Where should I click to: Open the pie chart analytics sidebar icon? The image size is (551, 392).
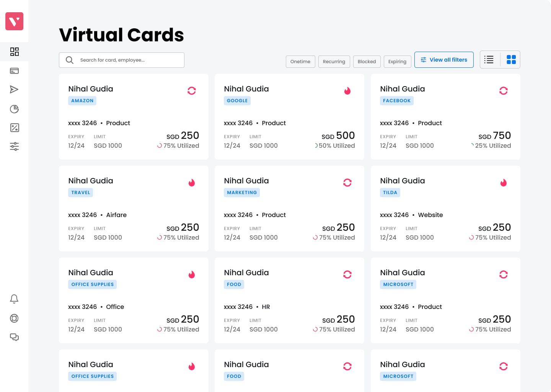tap(14, 109)
